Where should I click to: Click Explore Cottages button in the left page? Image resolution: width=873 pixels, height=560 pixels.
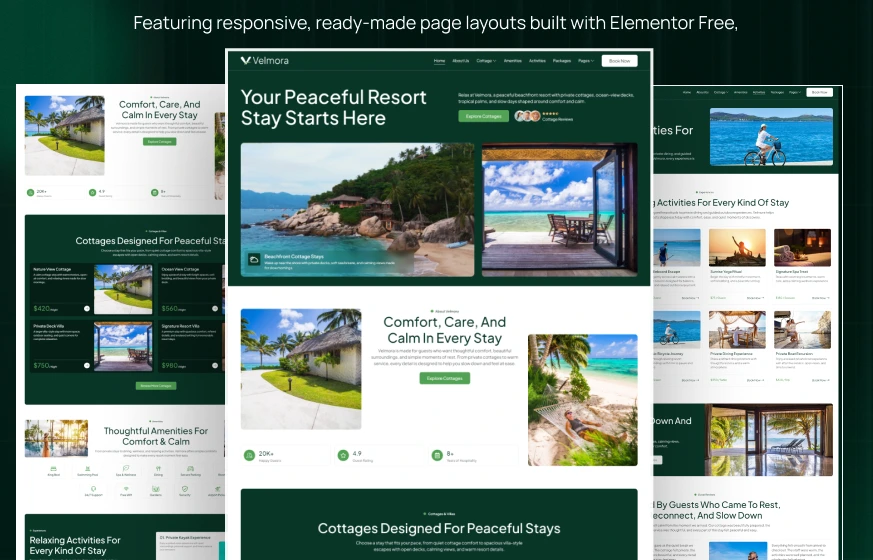pos(160,141)
